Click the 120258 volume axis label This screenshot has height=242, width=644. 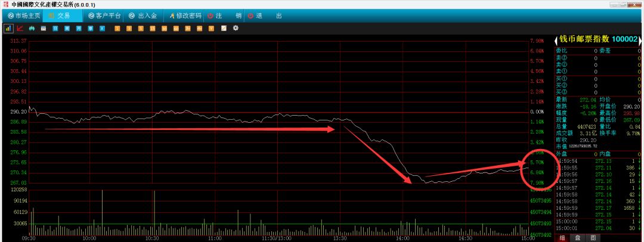pyautogui.click(x=20, y=190)
